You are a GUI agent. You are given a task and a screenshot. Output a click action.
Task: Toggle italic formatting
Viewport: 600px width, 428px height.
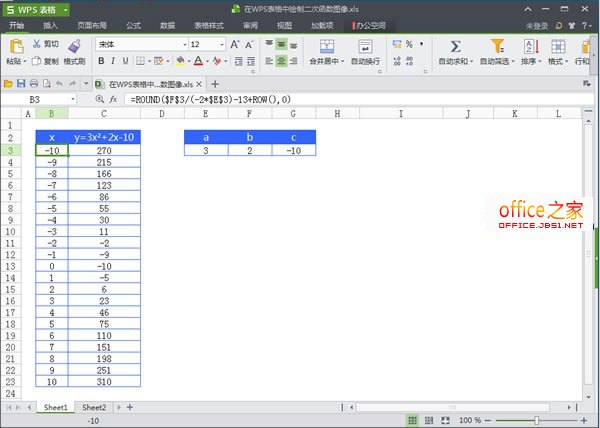pos(114,61)
